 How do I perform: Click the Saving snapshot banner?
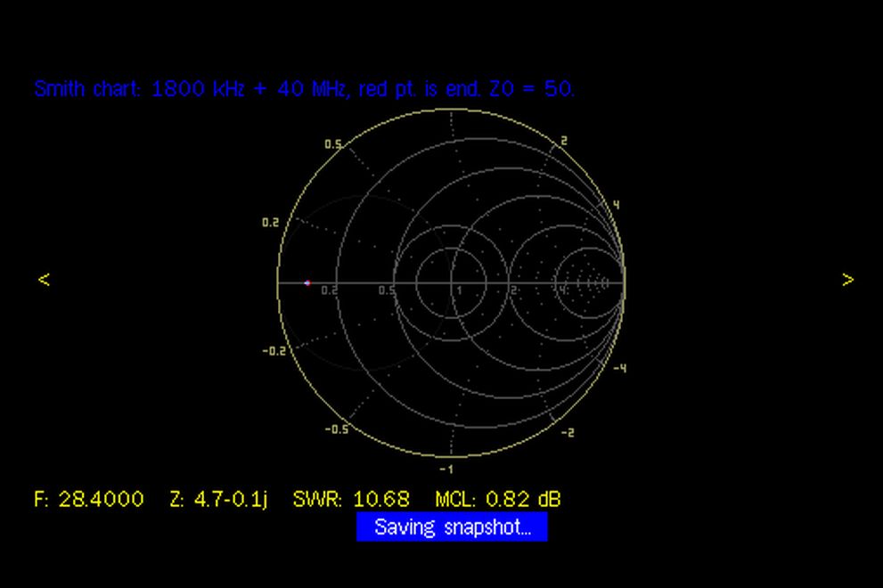click(452, 527)
